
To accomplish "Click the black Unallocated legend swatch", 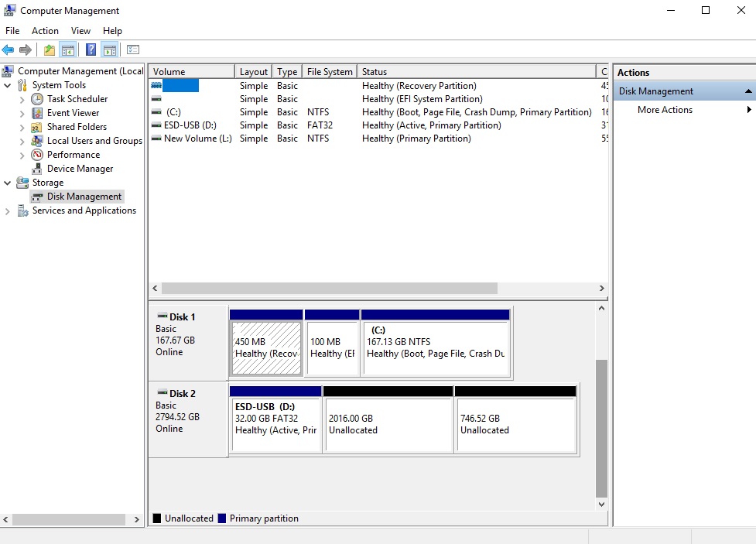I will [x=157, y=518].
